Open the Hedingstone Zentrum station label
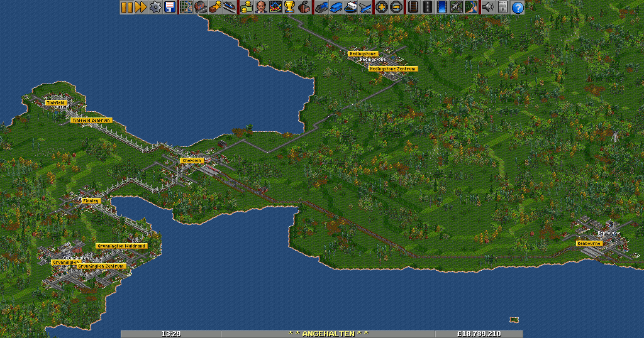644x338 pixels. pos(392,68)
